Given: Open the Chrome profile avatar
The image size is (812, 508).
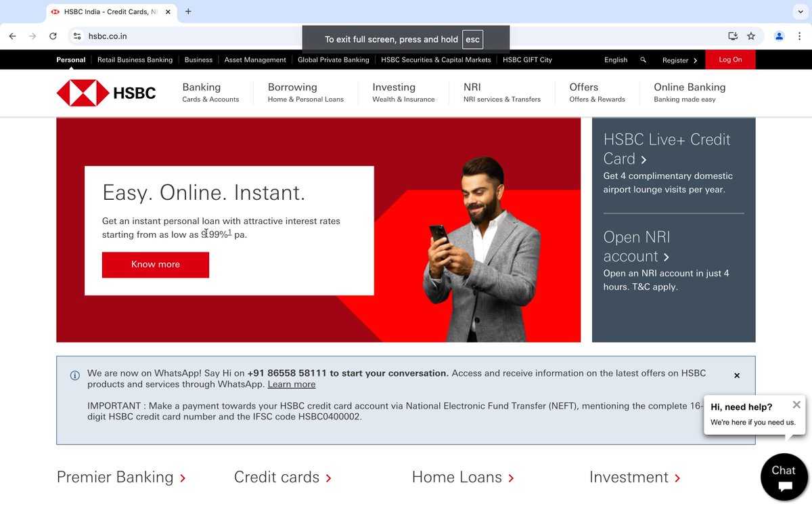Looking at the screenshot, I should 779,36.
